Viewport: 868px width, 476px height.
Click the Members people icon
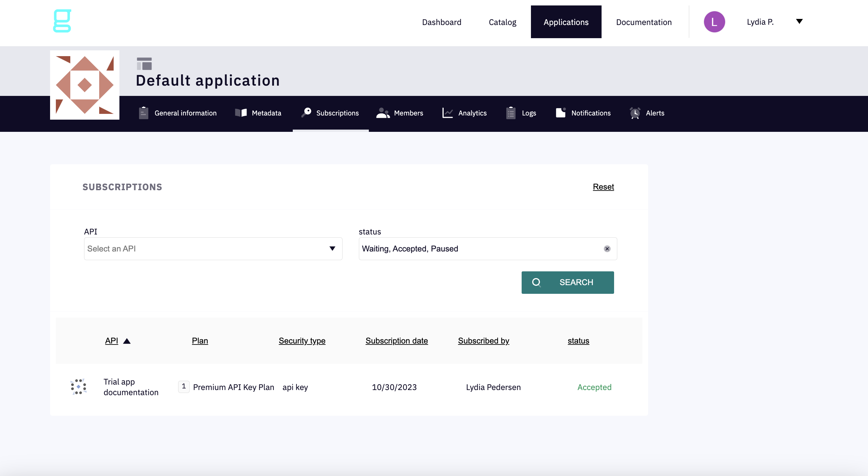click(x=383, y=113)
